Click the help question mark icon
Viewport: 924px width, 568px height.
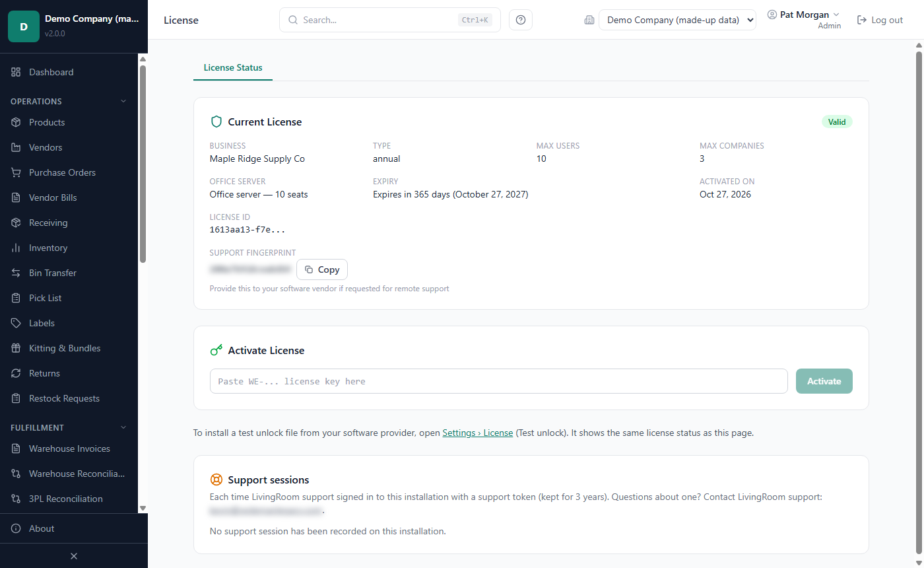(521, 20)
